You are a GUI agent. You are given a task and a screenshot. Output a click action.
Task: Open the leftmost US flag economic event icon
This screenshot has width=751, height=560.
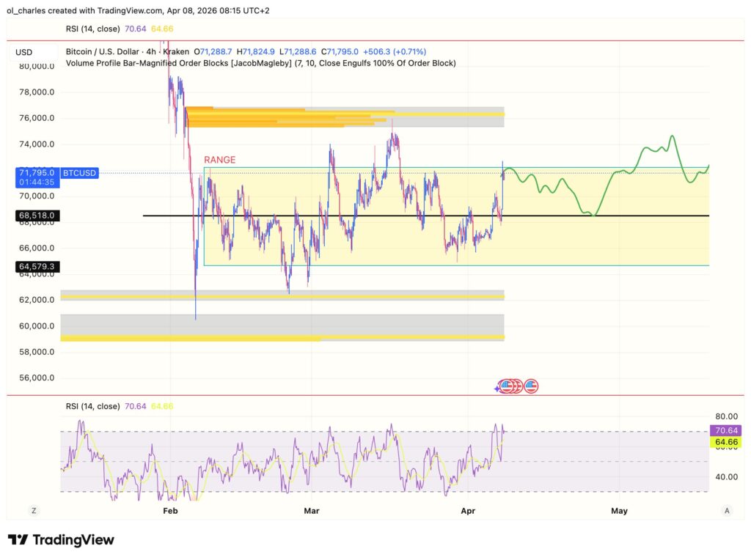tap(508, 385)
